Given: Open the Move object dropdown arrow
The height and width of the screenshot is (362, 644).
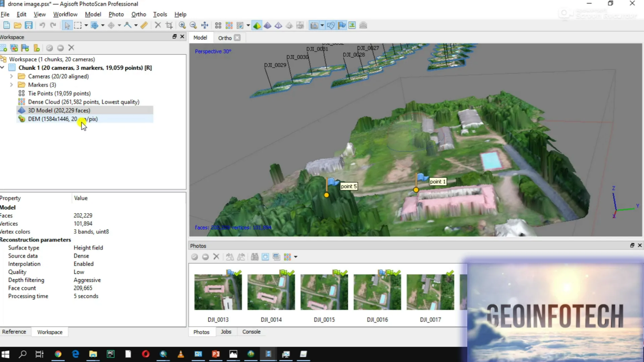Looking at the screenshot, I should point(119,25).
